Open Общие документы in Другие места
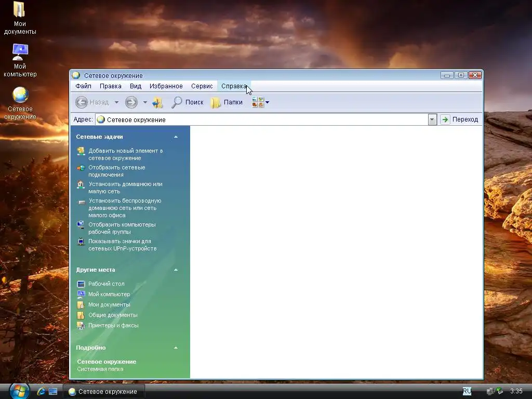Screen dimensions: 532x399 [113, 315]
